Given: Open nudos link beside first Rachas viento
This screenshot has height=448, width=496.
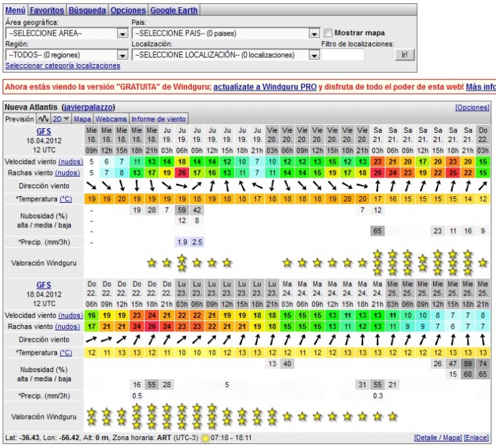Looking at the screenshot, I should (x=67, y=173).
